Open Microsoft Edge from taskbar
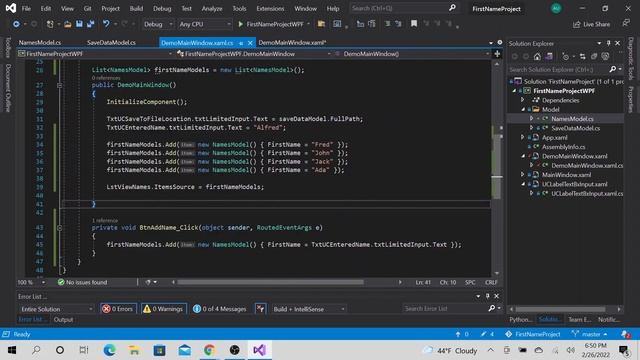This screenshot has height=360, width=640. 109,350
